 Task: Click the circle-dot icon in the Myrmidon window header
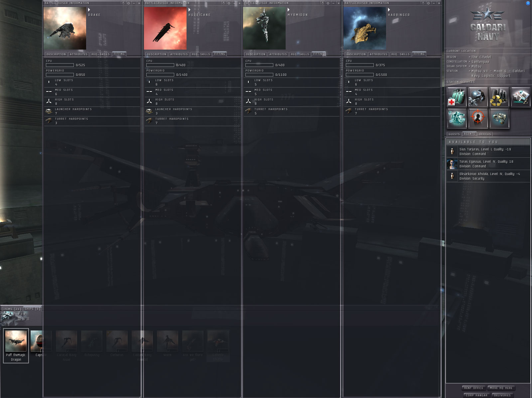pos(328,3)
